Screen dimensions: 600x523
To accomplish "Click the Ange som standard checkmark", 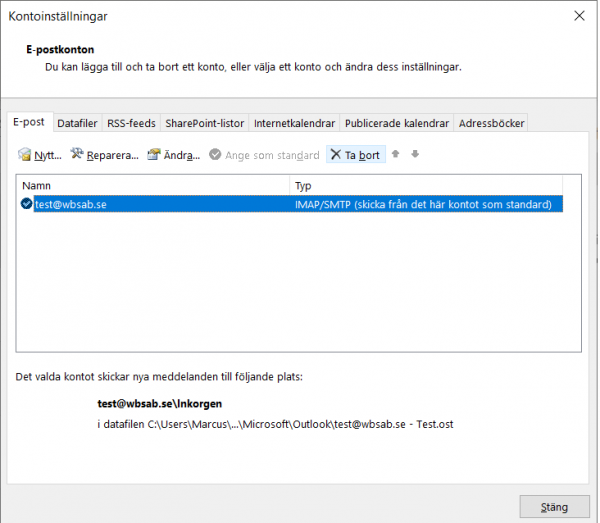I will 215,155.
